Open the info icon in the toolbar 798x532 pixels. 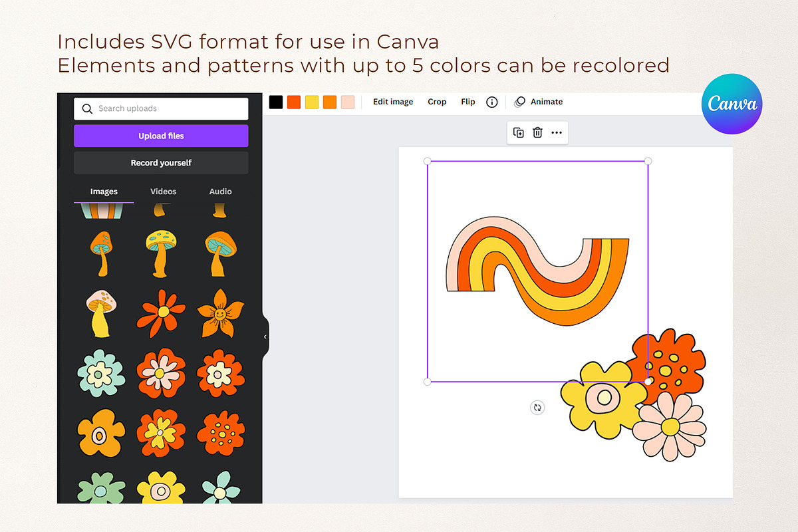pyautogui.click(x=492, y=102)
